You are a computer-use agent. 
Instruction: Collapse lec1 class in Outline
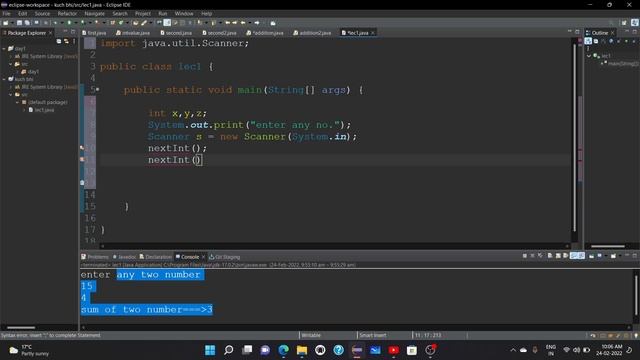[x=589, y=56]
